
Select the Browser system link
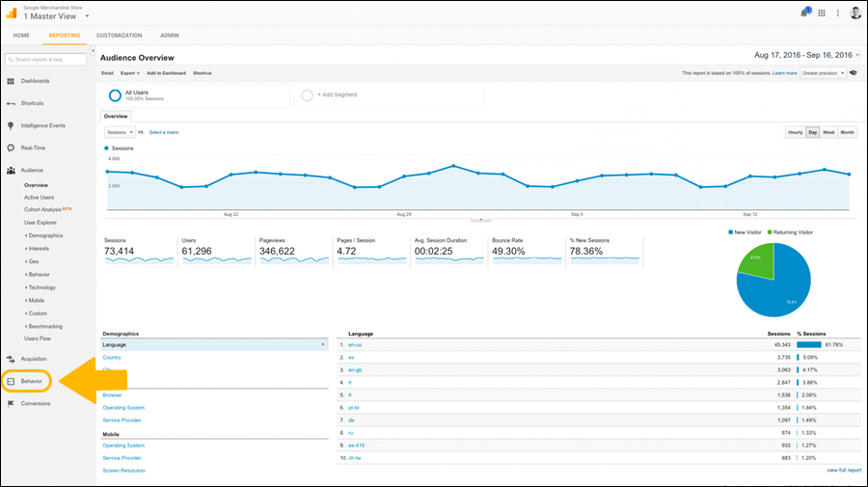tap(112, 395)
